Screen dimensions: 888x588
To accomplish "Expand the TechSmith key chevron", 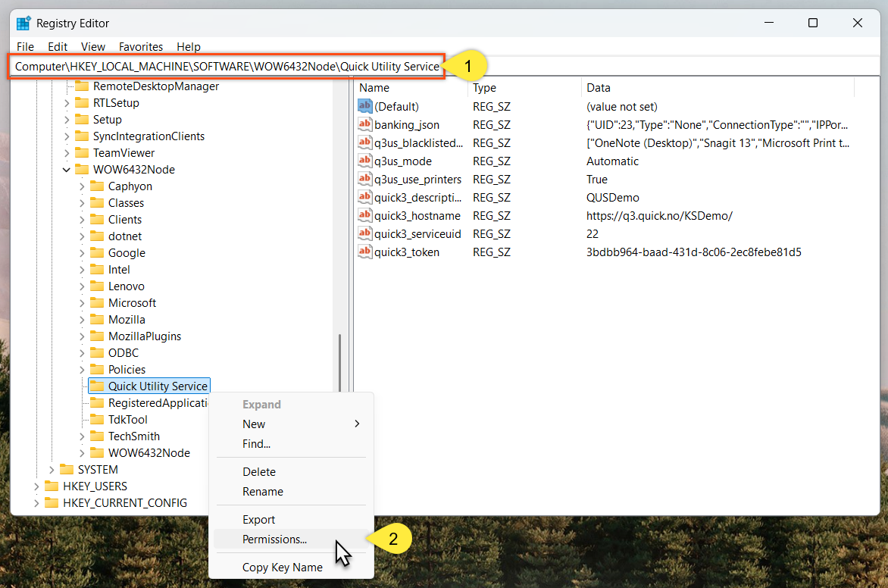I will click(x=82, y=436).
